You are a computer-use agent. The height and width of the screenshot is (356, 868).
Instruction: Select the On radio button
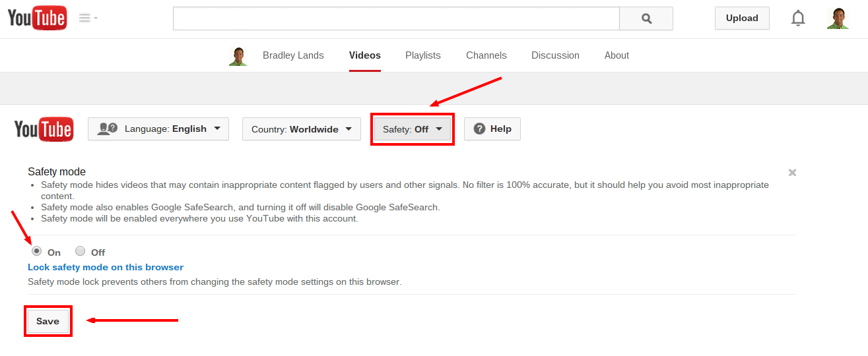pos(37,251)
